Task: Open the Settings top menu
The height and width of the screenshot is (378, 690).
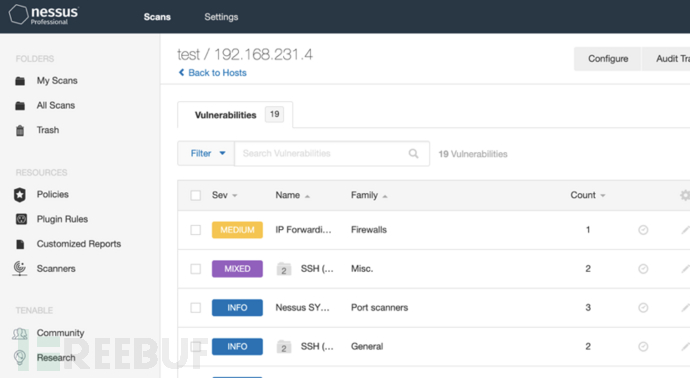Action: coord(221,17)
